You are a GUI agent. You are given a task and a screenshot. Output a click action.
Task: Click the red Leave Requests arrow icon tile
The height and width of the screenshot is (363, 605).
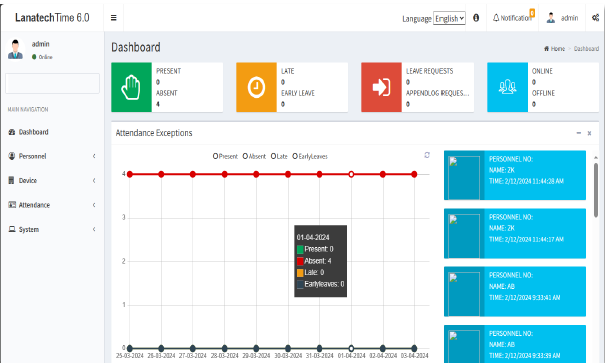coord(381,87)
